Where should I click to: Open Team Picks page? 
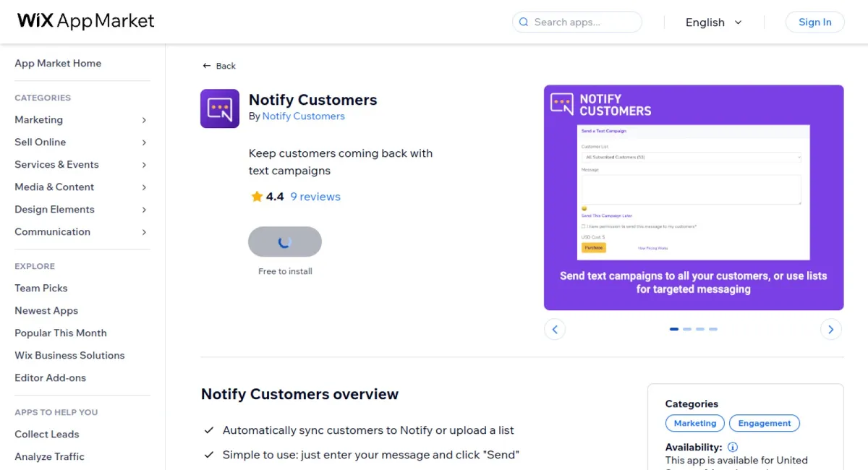[41, 288]
